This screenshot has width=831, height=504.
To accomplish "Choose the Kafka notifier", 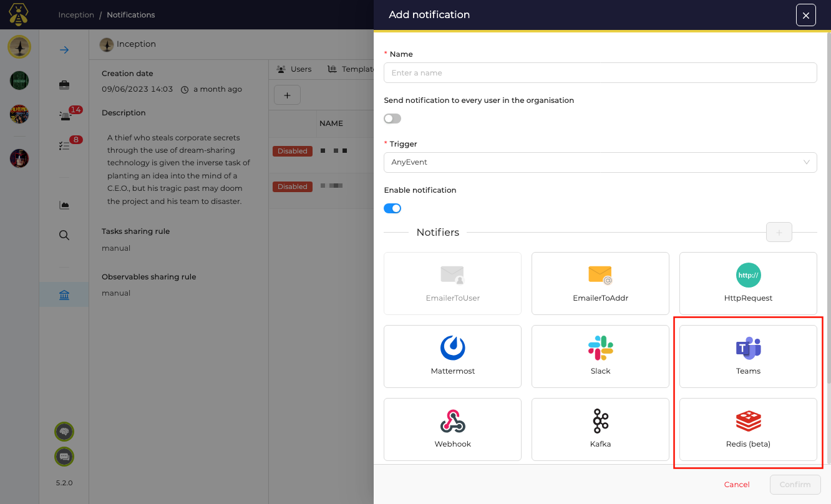I will point(600,429).
